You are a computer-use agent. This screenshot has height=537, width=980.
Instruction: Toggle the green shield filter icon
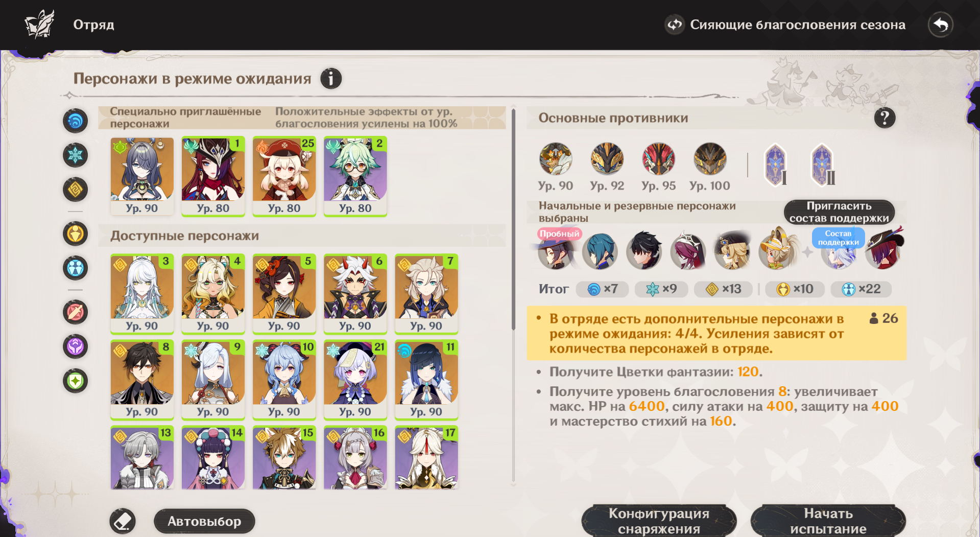tap(76, 381)
